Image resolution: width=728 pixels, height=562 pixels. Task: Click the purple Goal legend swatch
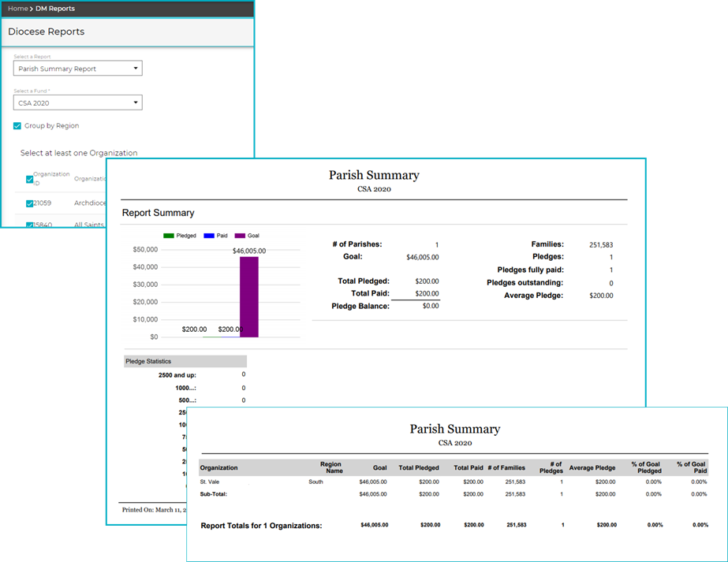click(x=240, y=236)
